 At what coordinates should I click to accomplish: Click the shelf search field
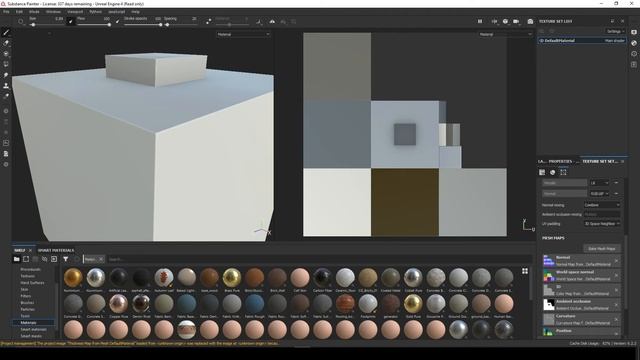(320, 259)
